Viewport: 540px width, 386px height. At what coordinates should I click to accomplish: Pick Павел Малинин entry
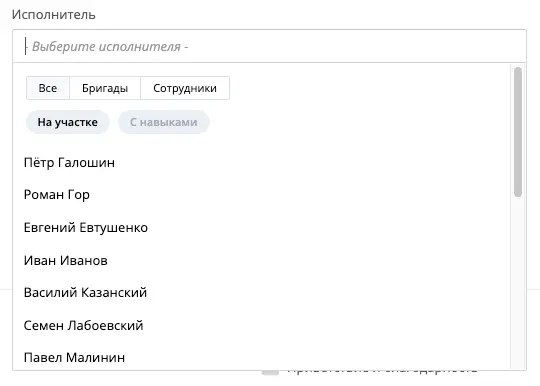tap(262, 357)
